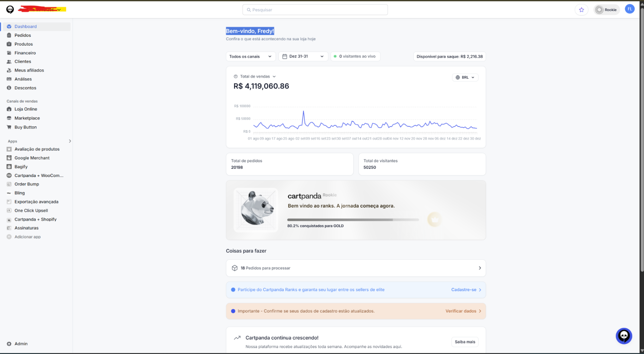
Task: Click the One Click Upsell app icon
Action: pyautogui.click(x=9, y=211)
